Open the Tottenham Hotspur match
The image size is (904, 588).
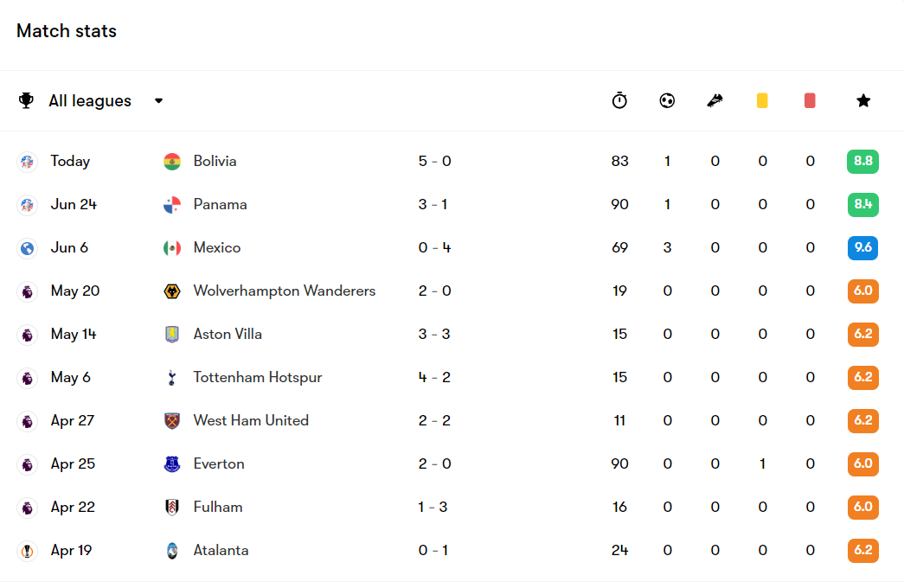(258, 378)
